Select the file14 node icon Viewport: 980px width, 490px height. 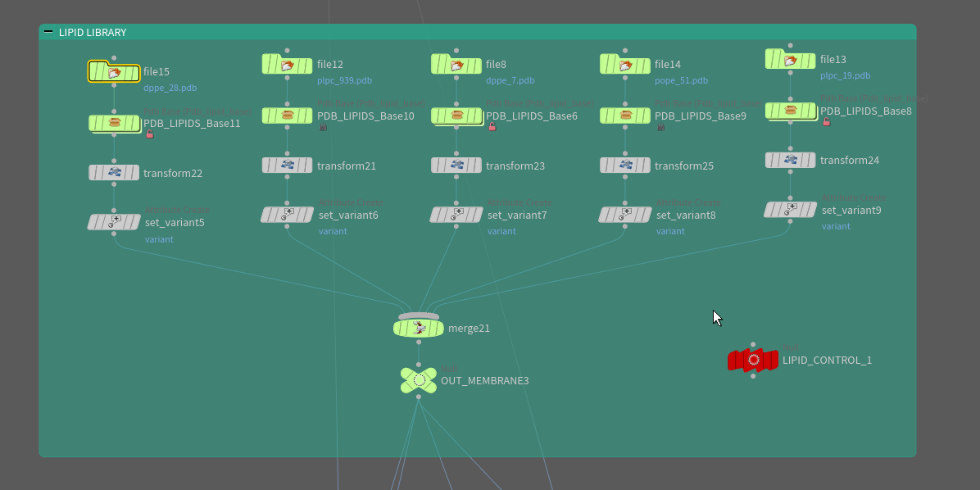click(625, 65)
